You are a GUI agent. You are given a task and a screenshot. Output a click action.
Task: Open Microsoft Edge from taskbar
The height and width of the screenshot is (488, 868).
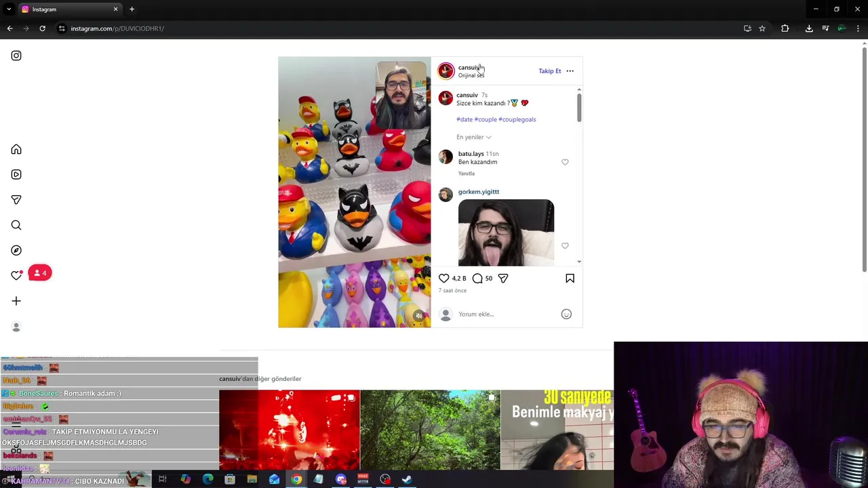(x=208, y=479)
